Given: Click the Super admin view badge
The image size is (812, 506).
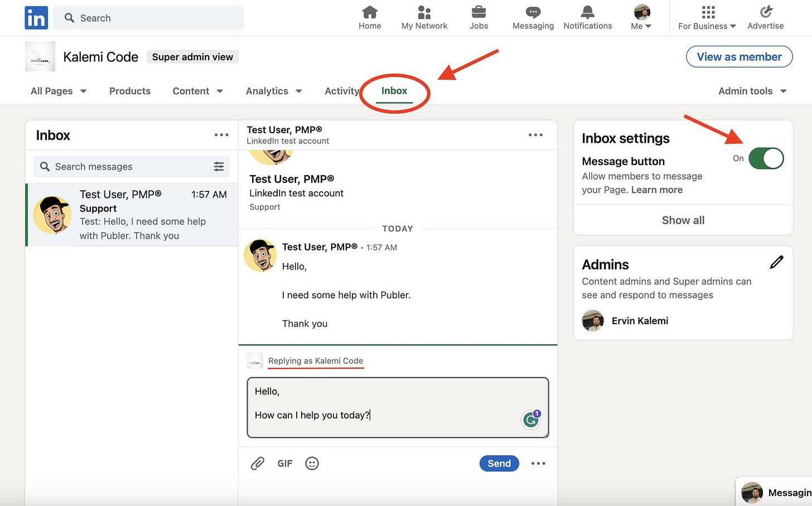Looking at the screenshot, I should pyautogui.click(x=192, y=57).
